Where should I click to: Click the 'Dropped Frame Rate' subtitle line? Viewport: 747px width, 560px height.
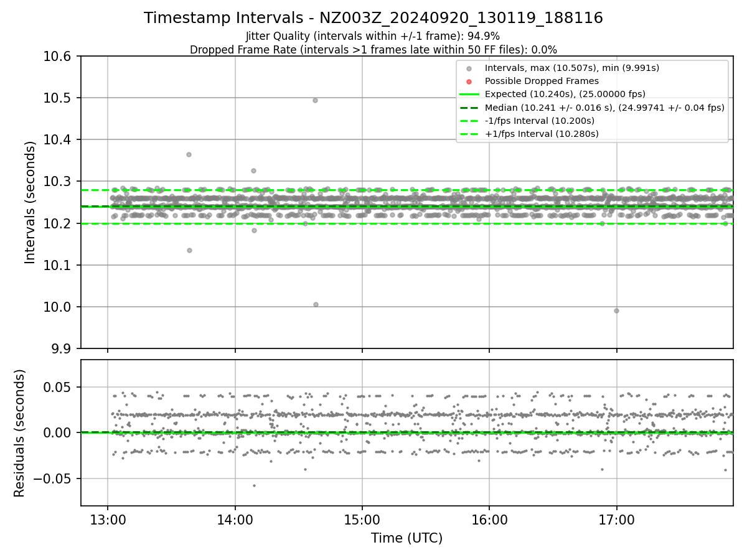[374, 50]
